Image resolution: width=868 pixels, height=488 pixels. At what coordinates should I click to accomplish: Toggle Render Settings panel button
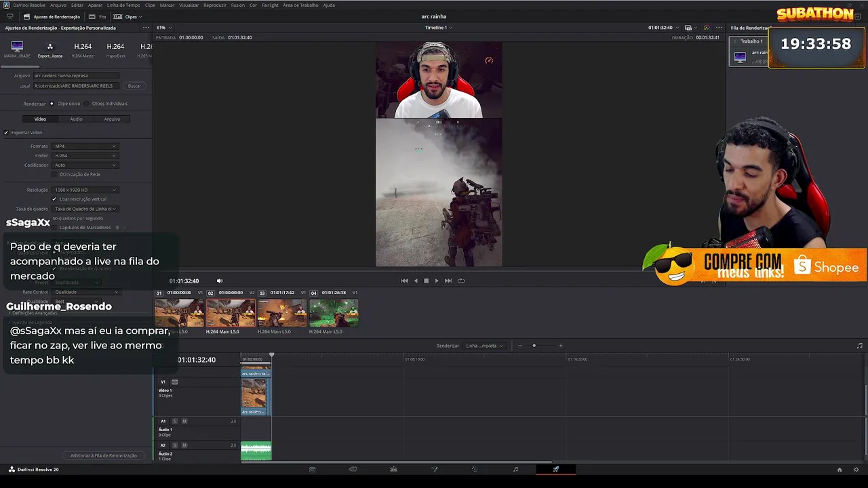pyautogui.click(x=52, y=16)
